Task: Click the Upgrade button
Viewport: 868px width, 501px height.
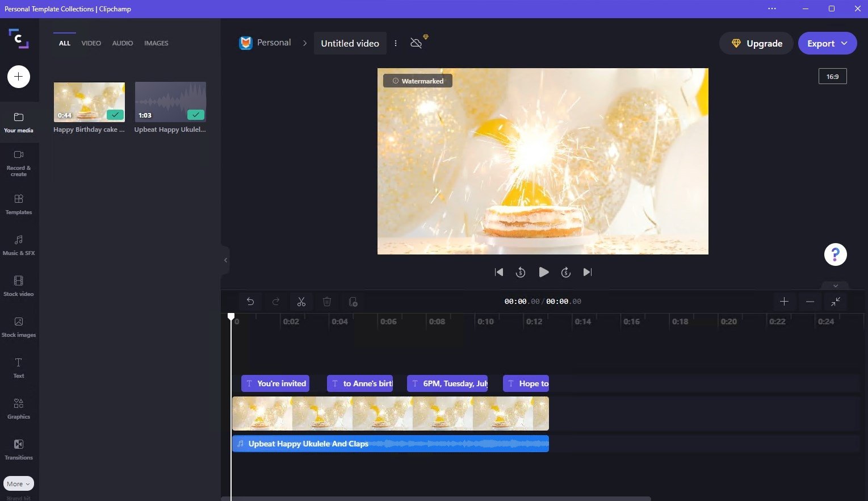Action: coord(756,43)
